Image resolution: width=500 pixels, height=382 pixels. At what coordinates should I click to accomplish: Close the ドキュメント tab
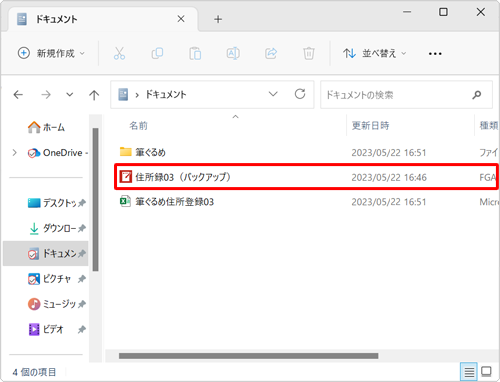tap(181, 19)
